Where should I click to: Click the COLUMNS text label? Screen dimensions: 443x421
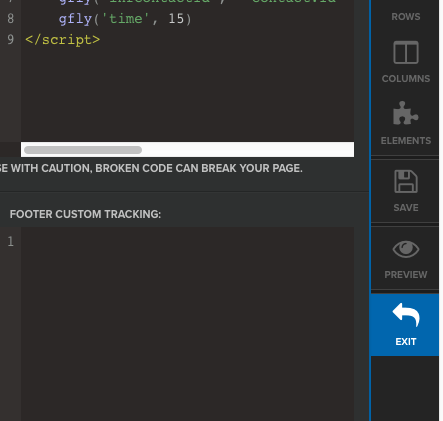tap(406, 79)
